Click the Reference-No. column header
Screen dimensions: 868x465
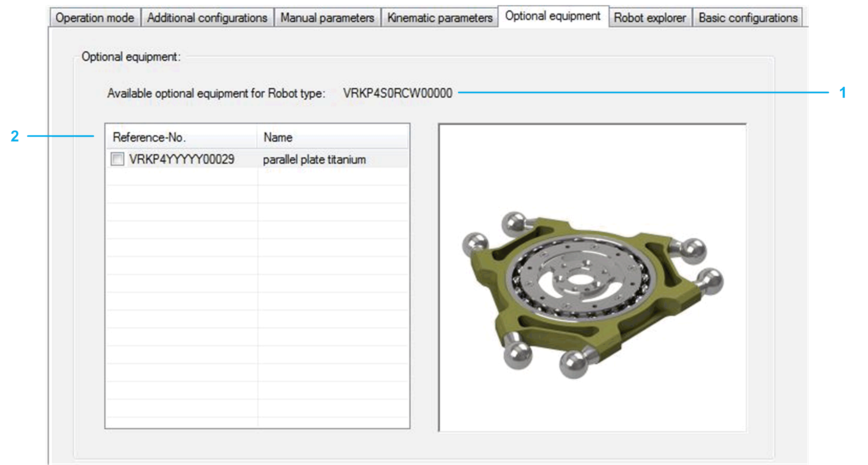149,137
